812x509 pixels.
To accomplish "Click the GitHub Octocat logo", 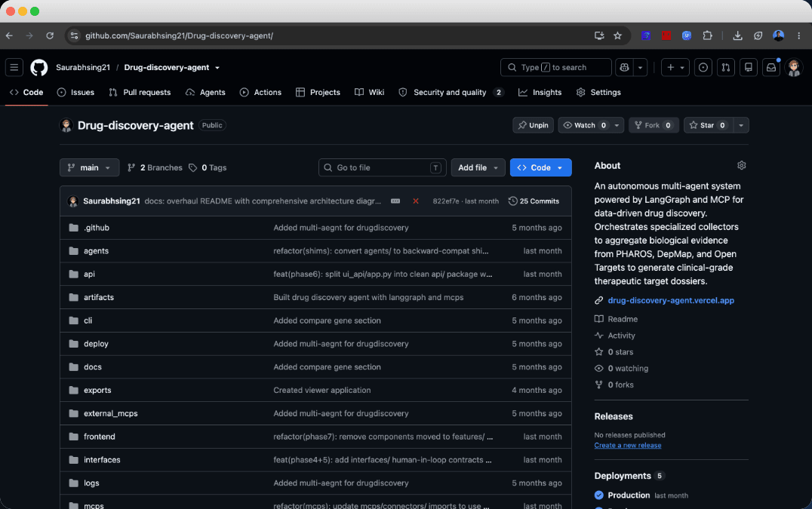I will click(38, 67).
